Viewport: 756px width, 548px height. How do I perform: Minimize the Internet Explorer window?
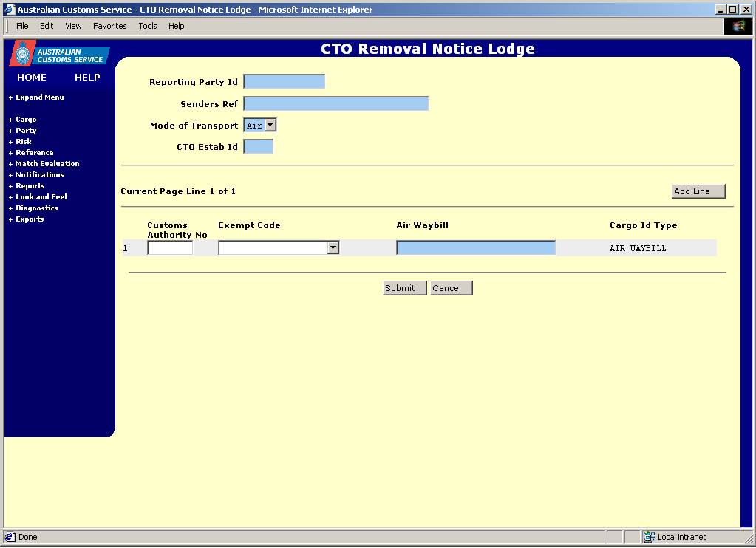click(x=721, y=9)
